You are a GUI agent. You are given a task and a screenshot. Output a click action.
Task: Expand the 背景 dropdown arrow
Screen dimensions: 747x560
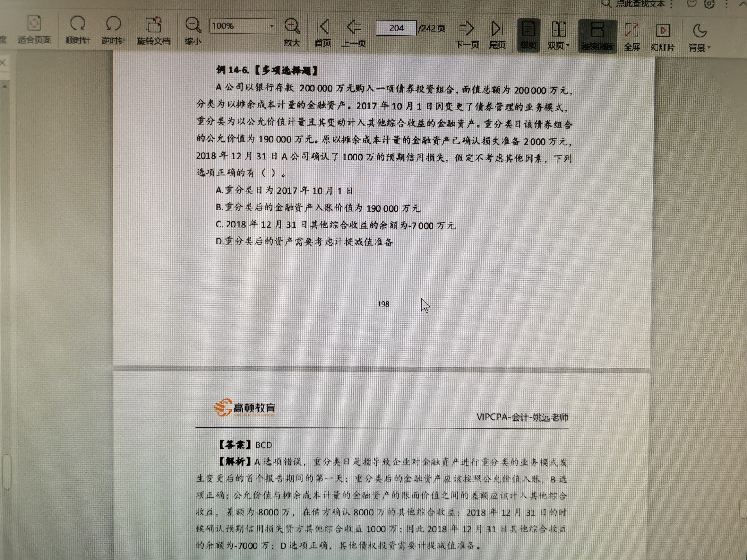tap(709, 48)
